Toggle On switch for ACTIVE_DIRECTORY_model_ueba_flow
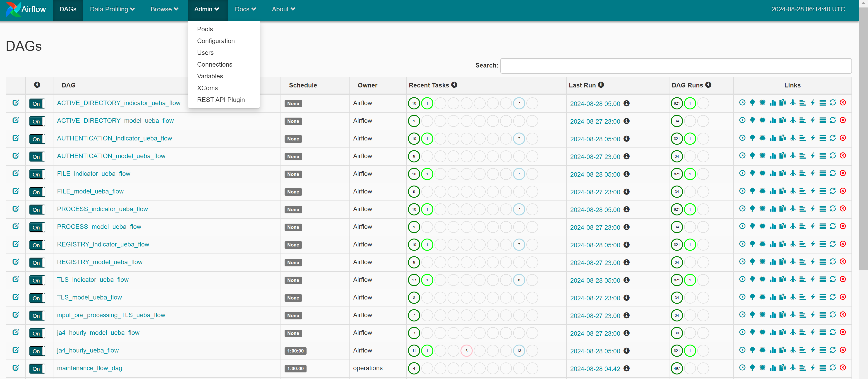The width and height of the screenshot is (868, 379). click(37, 121)
